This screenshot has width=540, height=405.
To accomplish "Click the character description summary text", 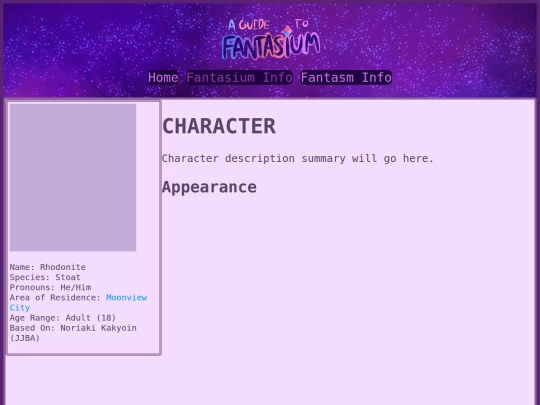I will [x=298, y=158].
